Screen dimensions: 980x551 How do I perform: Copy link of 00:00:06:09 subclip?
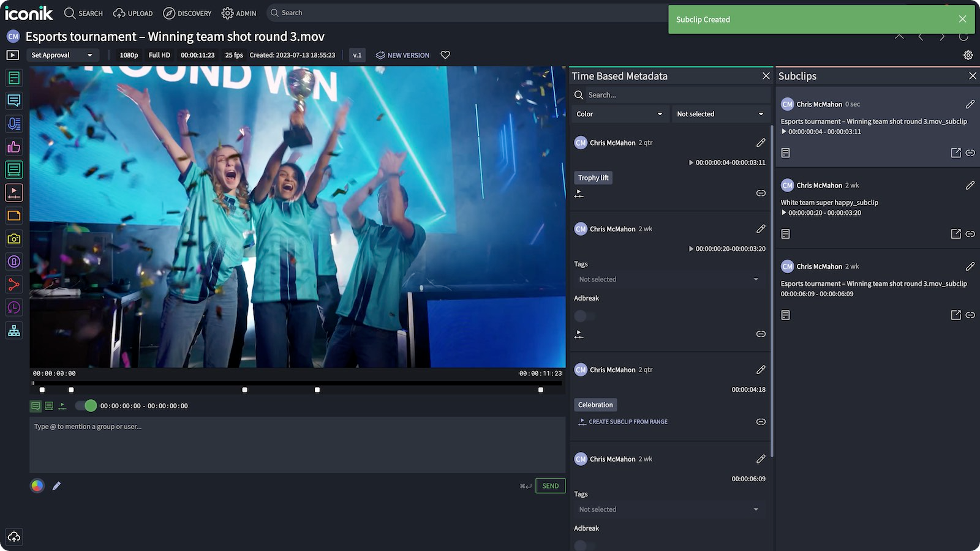(970, 315)
